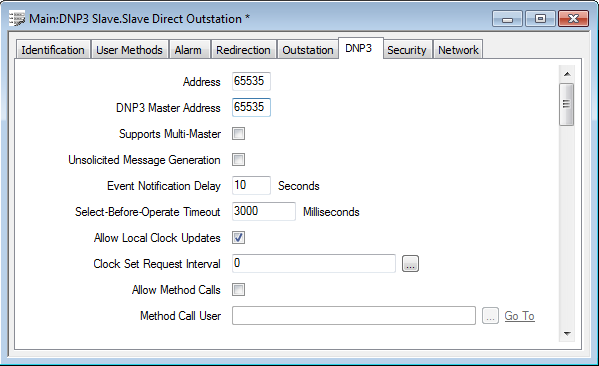The width and height of the screenshot is (599, 366).
Task: Enable Supports Multi-Master checkbox
Action: coord(238,134)
